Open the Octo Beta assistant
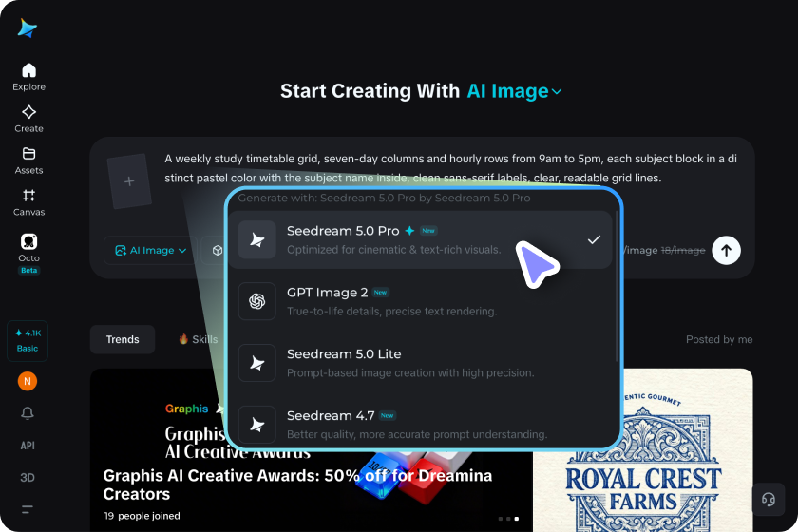 29,254
